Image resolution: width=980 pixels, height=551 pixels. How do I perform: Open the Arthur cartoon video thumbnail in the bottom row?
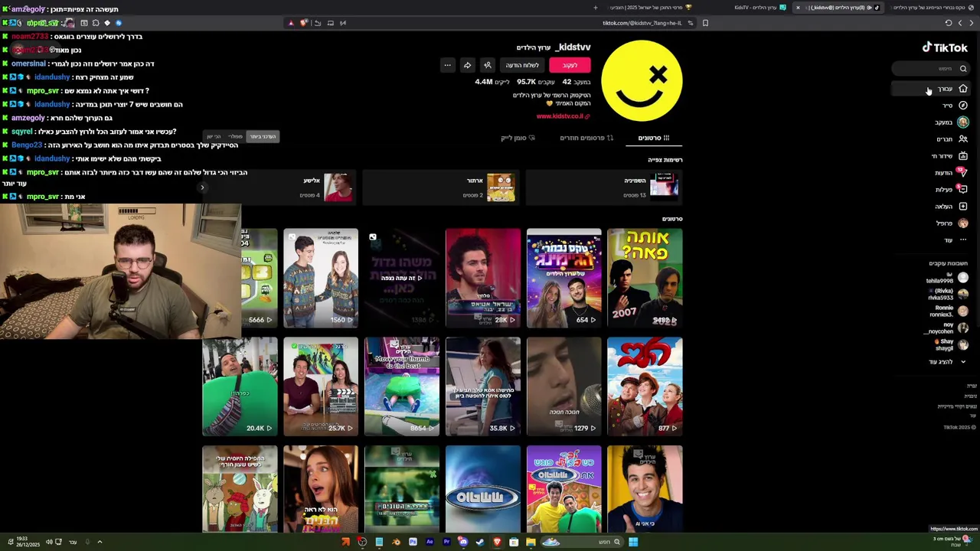coord(240,489)
